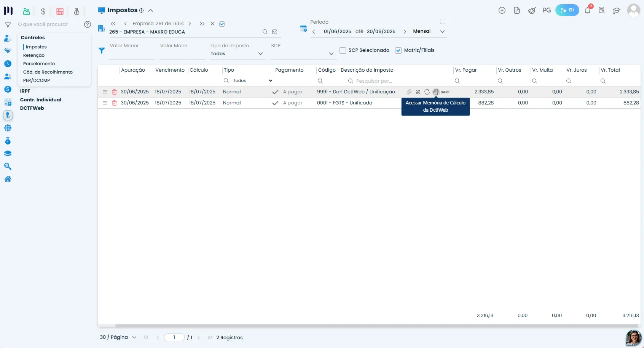Go to next company arrow
The height and width of the screenshot is (348, 644).
pos(190,24)
